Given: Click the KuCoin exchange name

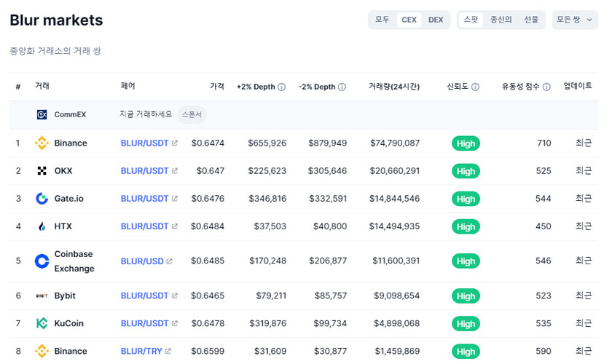Looking at the screenshot, I should coord(68,323).
